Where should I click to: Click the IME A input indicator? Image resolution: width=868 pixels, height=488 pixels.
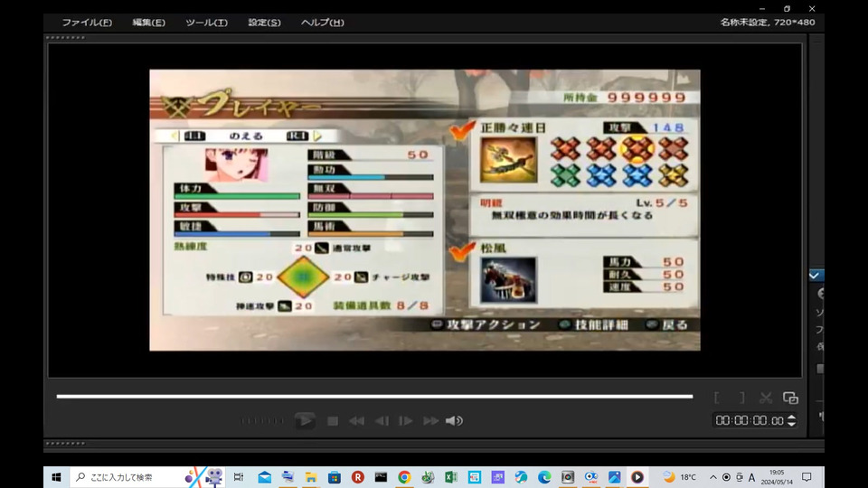click(x=751, y=477)
